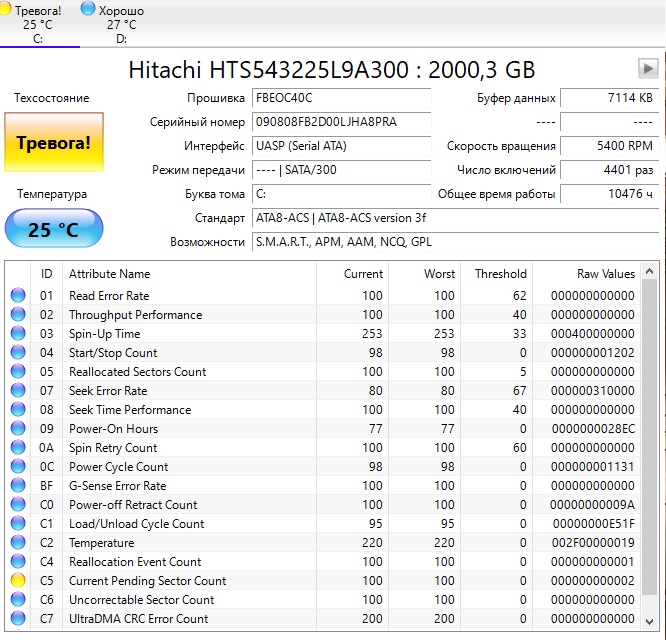Select the Current Pending Sector Count row text
This screenshot has height=640, width=666.
147,581
